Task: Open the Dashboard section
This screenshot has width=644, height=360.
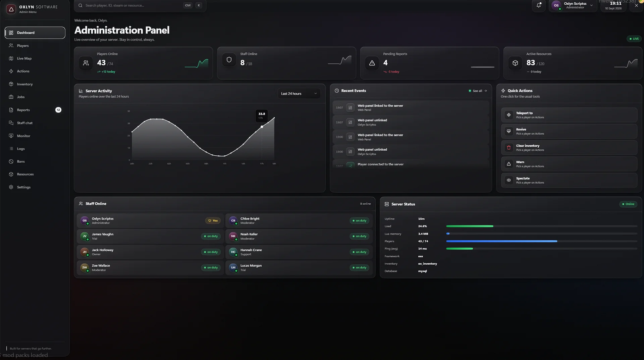Action: point(35,33)
